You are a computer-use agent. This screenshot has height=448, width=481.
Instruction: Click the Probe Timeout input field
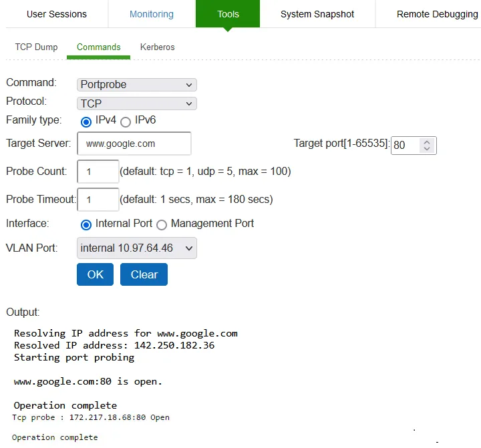pos(98,200)
